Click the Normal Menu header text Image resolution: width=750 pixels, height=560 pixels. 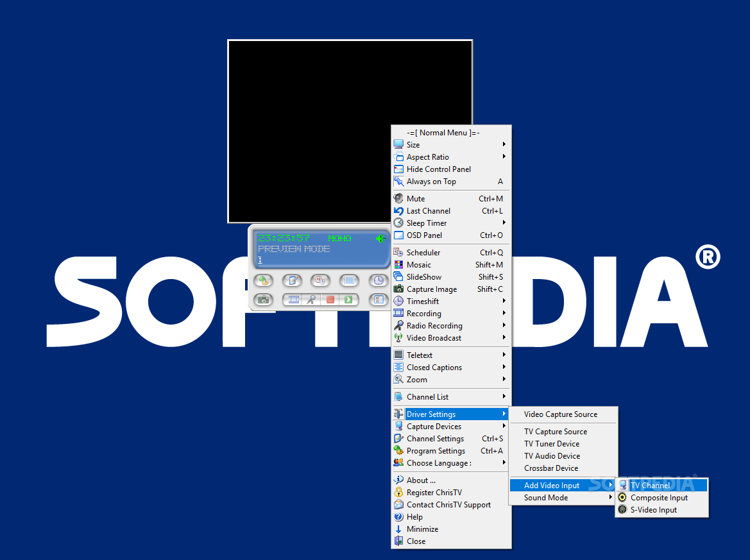[443, 133]
